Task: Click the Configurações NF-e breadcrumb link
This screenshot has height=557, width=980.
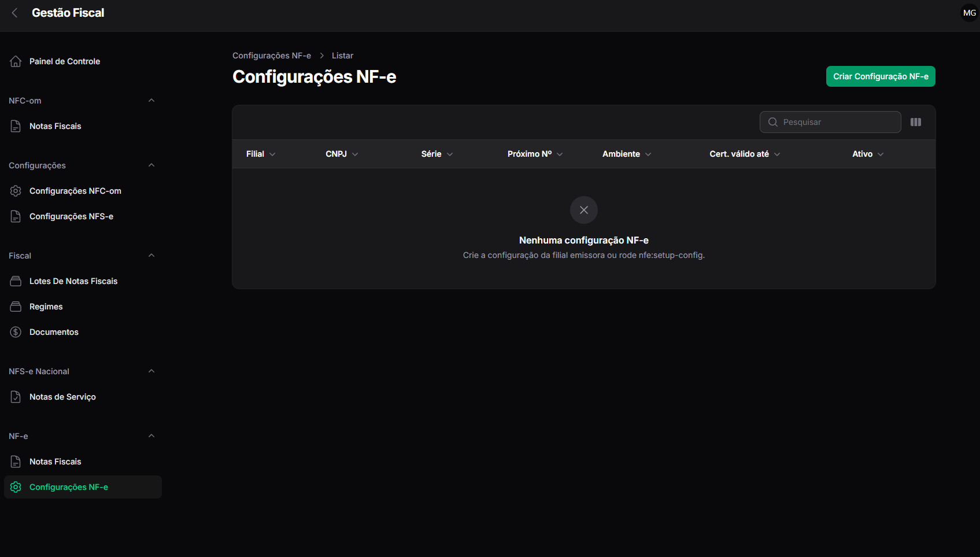Action: click(272, 56)
